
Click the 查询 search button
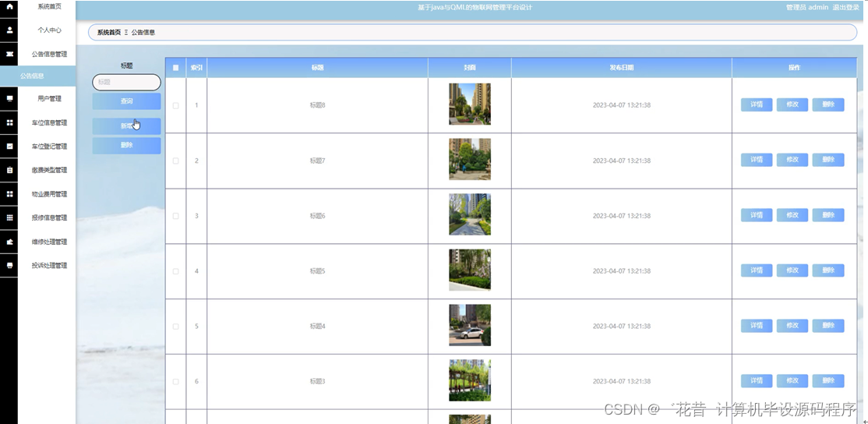(x=126, y=101)
